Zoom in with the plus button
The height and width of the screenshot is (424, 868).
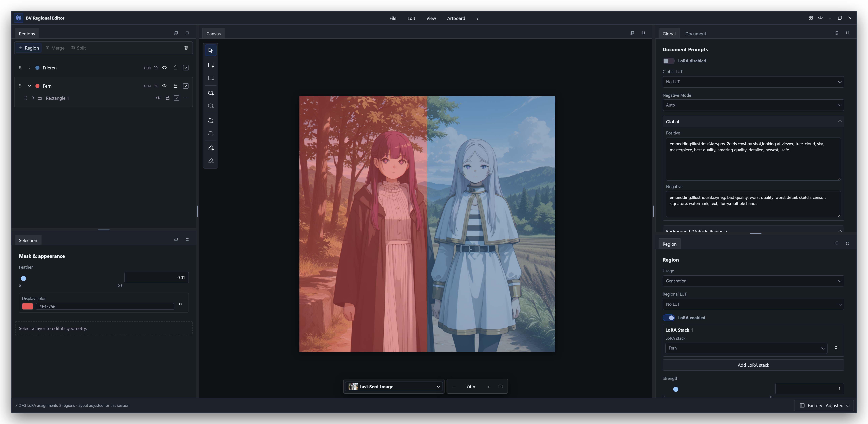489,387
